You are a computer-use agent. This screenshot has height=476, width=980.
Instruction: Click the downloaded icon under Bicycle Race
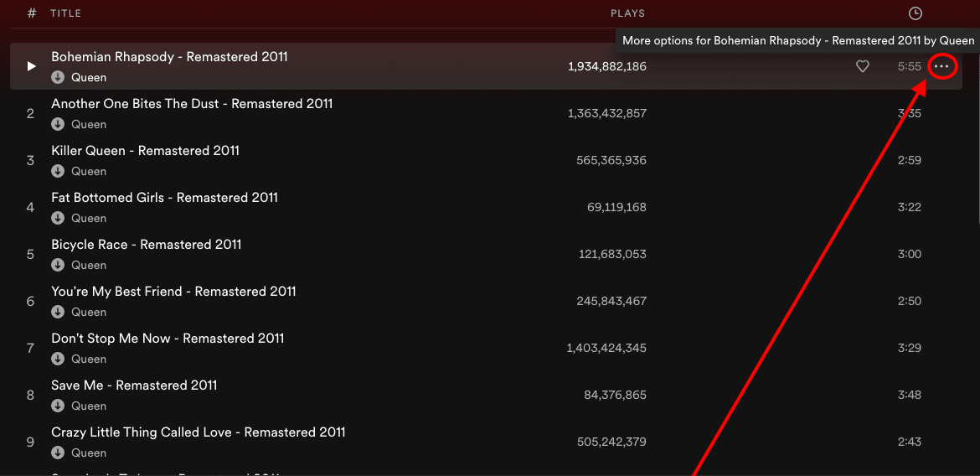tap(58, 265)
